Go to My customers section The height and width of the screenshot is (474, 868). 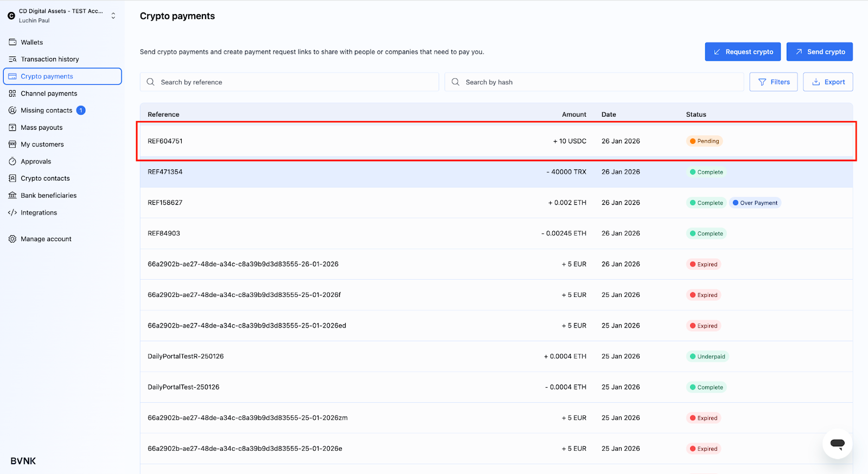[x=42, y=144]
